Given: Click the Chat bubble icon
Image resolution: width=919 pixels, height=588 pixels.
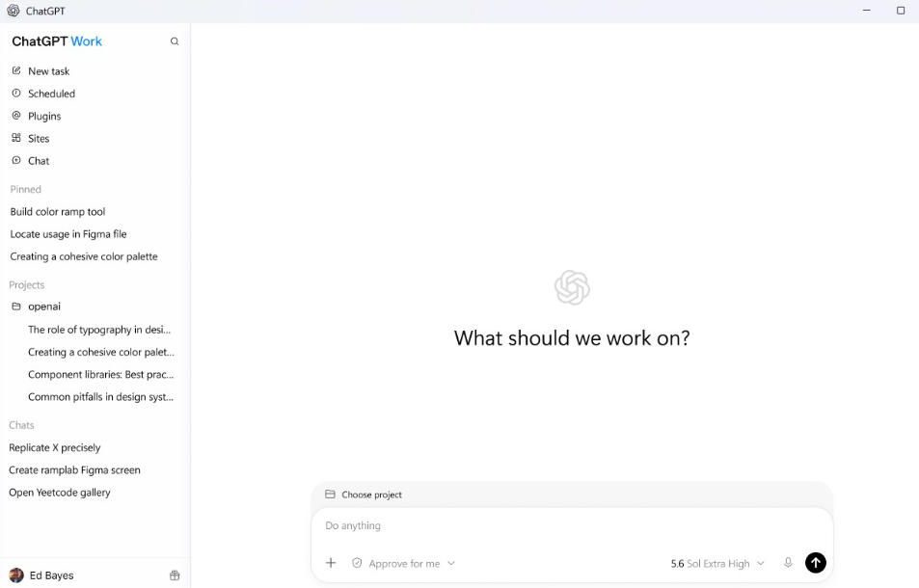Looking at the screenshot, I should 16,160.
